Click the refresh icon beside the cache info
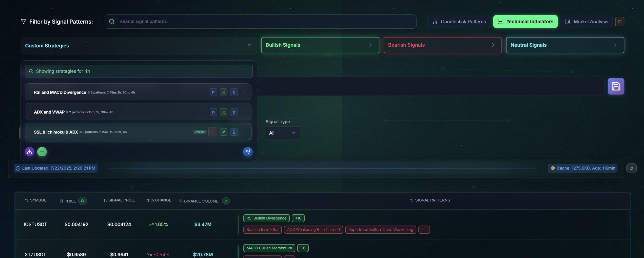Screen dimensions: 644x258 click(632, 168)
